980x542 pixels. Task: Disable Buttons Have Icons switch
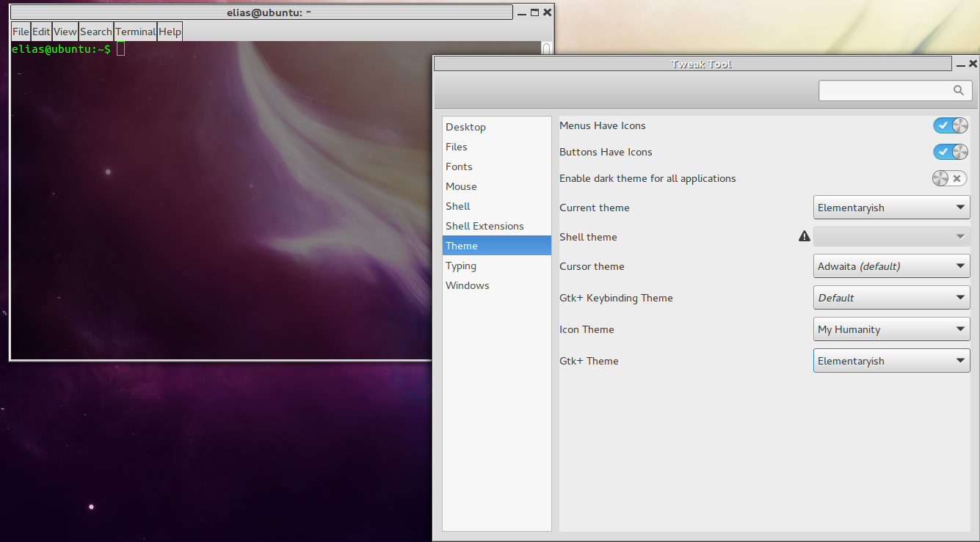point(950,152)
